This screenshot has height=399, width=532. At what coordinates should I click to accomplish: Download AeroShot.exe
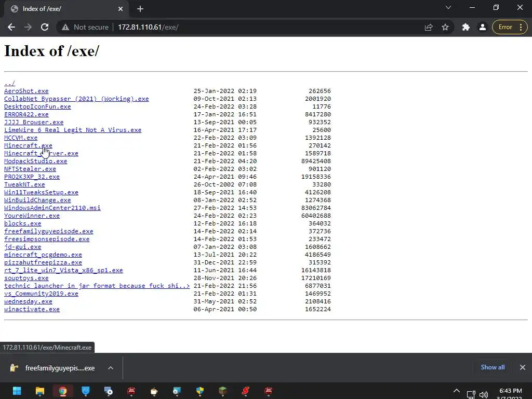click(26, 91)
